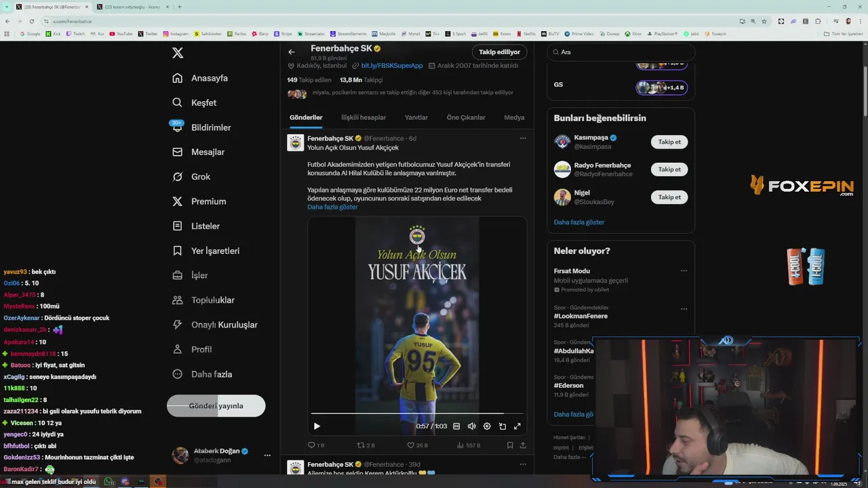
Task: Reload the page in the browser
Action: [31, 21]
